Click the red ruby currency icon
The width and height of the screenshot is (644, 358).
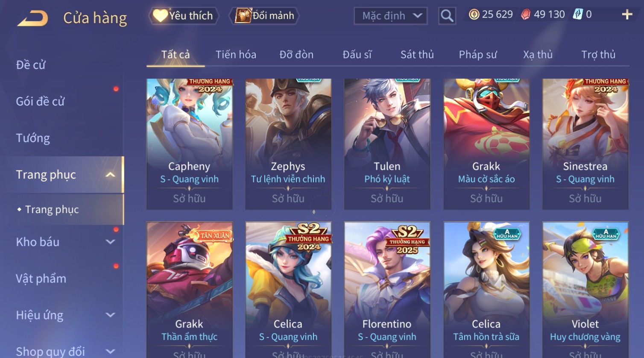526,15
